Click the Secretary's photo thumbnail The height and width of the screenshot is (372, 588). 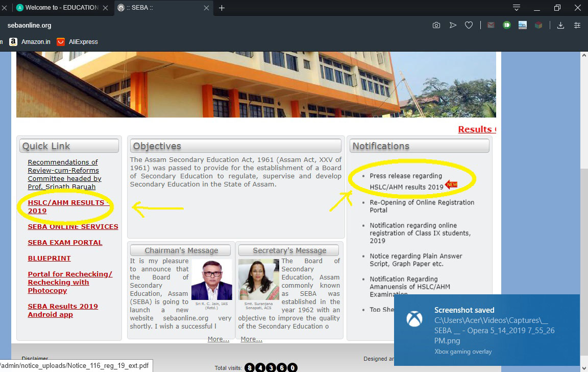pyautogui.click(x=259, y=280)
